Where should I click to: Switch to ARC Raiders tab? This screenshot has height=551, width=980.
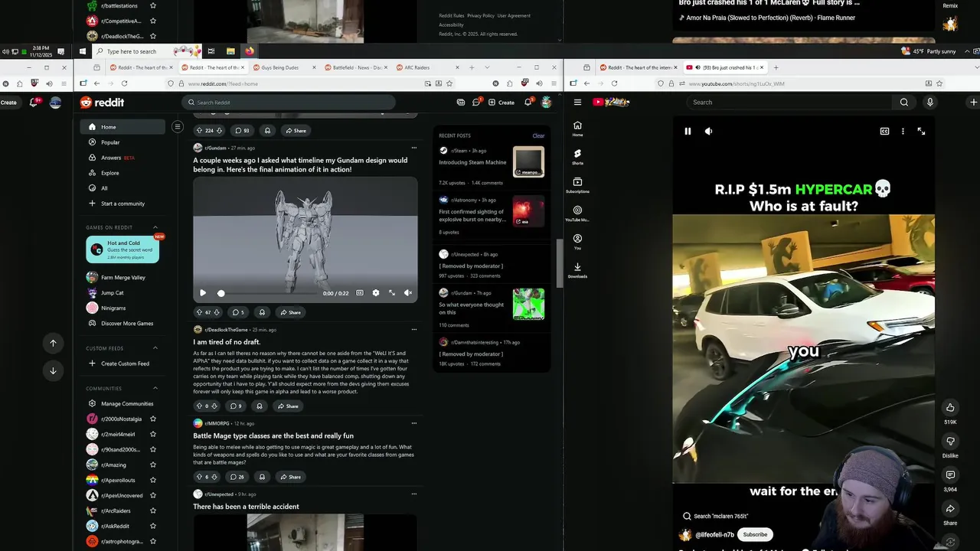tap(427, 67)
